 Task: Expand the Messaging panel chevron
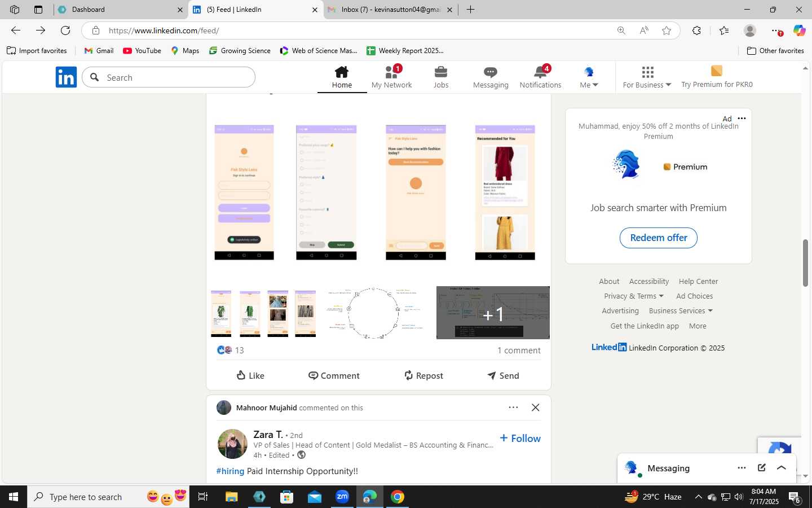[x=782, y=468]
